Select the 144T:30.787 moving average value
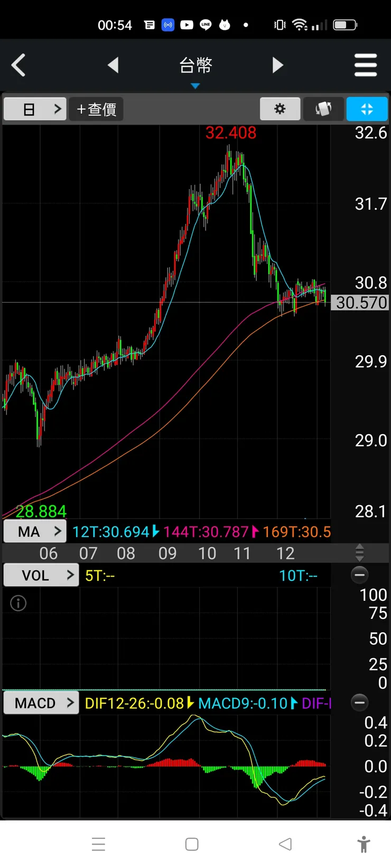The image size is (391, 868). [206, 532]
